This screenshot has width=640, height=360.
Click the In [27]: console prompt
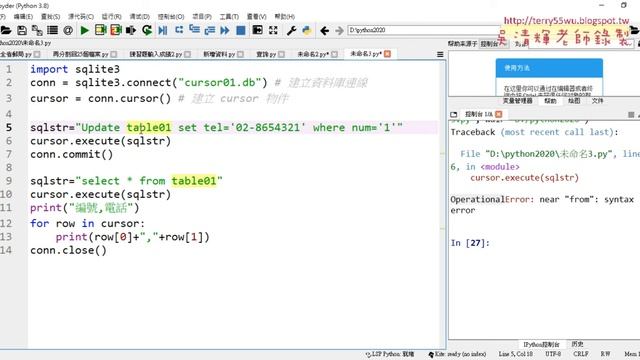470,243
